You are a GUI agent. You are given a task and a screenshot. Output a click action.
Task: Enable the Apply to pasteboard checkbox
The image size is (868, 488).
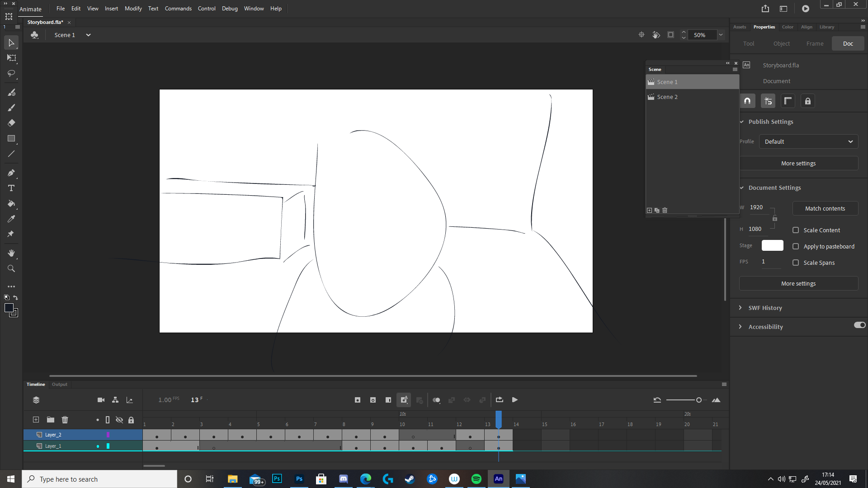796,246
